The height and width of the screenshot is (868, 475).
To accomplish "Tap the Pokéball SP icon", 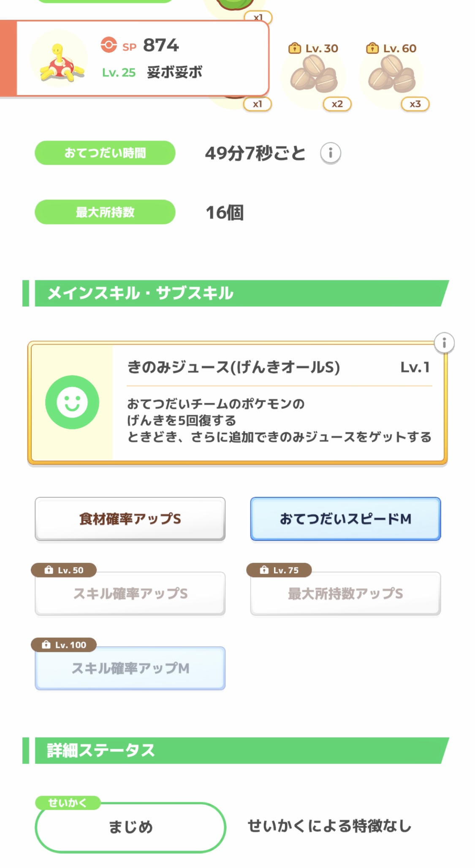I will tap(109, 45).
